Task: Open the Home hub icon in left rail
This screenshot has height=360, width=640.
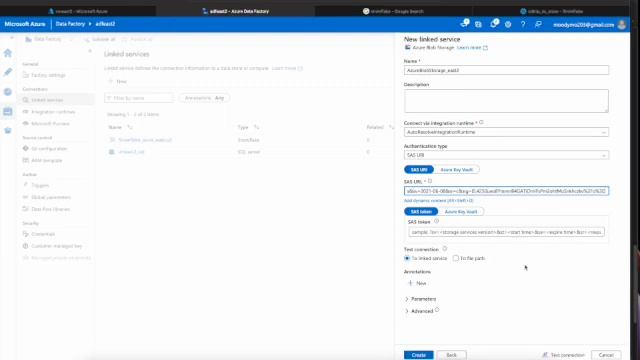Action: coord(8,53)
